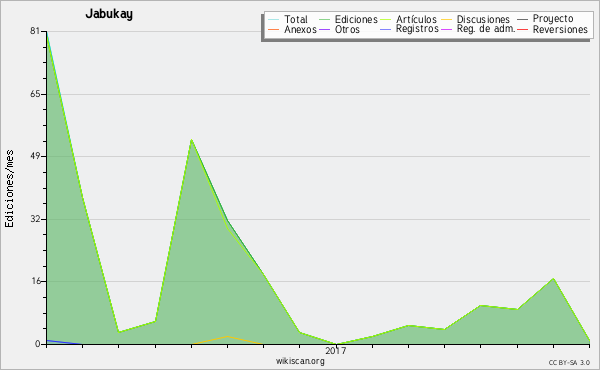Click the 2017 x-axis label
Screen dimensions: 600x370
tap(336, 350)
